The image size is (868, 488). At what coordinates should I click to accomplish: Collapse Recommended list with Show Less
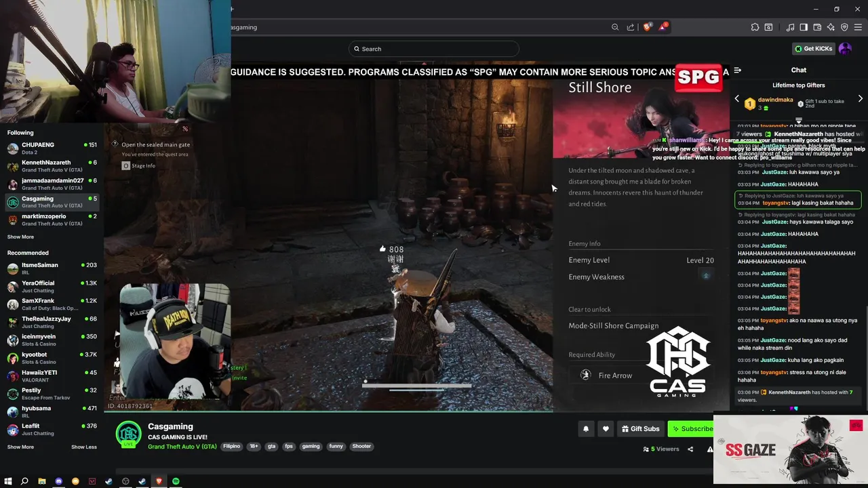tap(84, 447)
